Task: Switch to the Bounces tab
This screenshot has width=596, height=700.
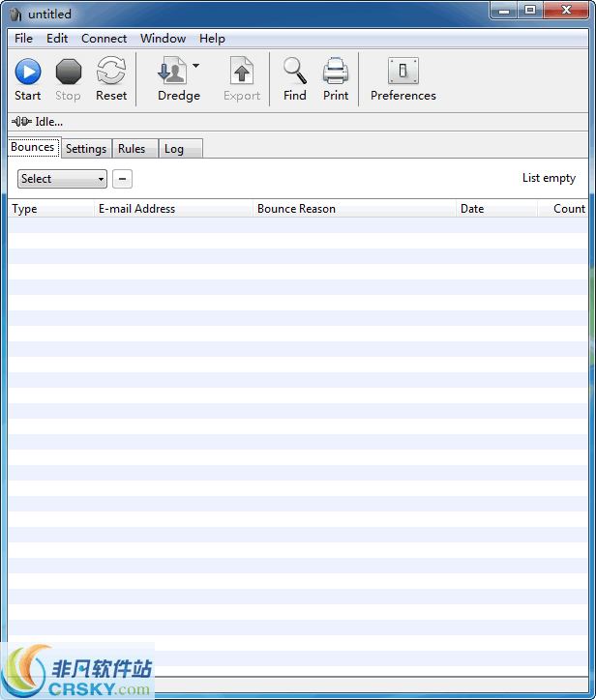Action: pos(33,147)
